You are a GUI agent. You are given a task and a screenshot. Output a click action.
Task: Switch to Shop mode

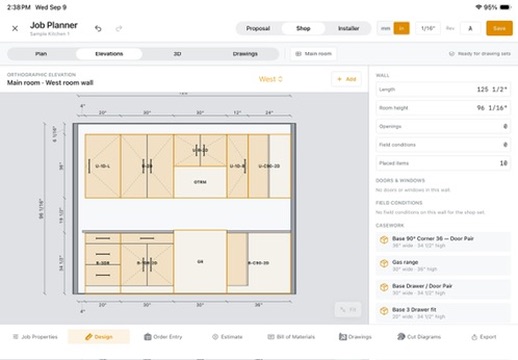[303, 28]
